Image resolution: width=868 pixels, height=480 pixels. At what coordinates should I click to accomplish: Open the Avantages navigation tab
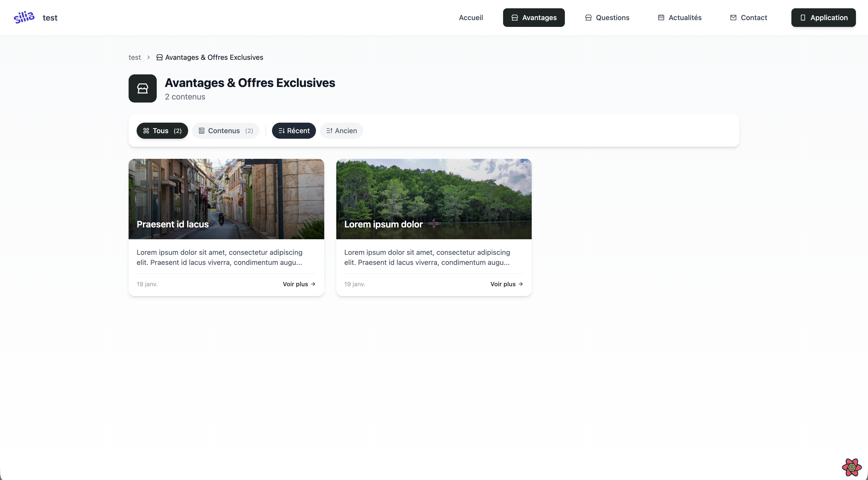[534, 18]
